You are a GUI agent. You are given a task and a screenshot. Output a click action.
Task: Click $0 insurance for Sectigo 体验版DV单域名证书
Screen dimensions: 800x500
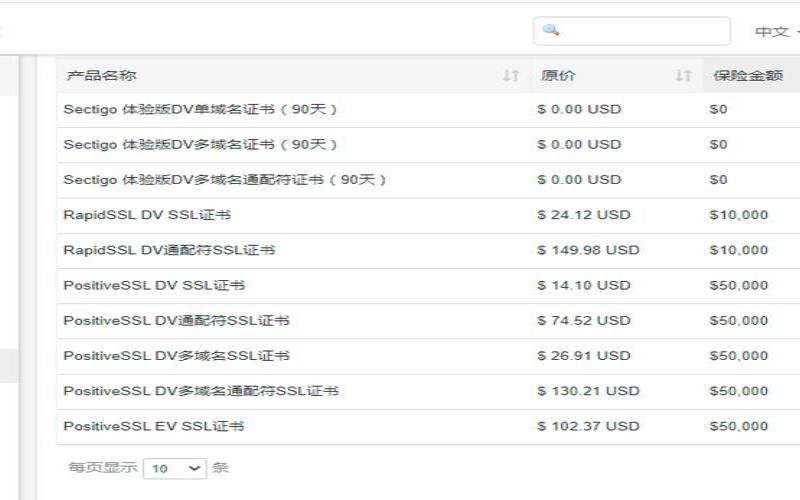click(718, 109)
